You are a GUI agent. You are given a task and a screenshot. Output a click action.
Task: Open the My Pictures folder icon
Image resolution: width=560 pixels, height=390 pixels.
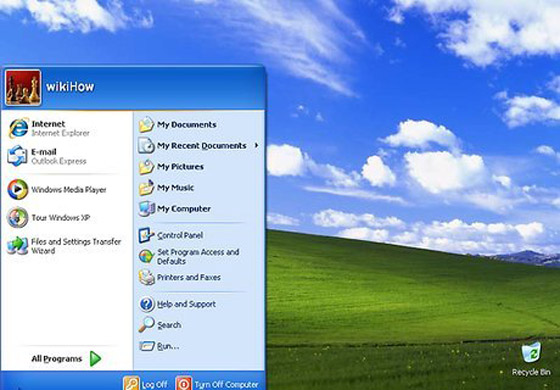click(146, 167)
